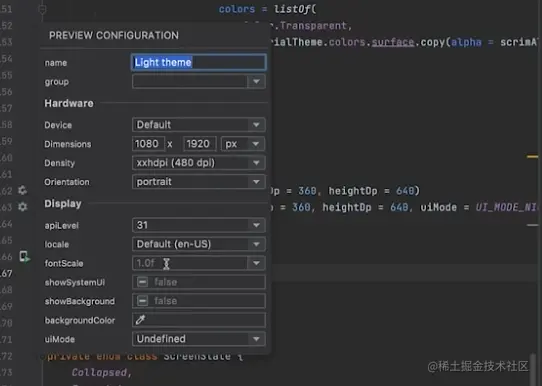The width and height of the screenshot is (542, 386).
Task: Click line number 67 in the gutter
Action: tap(6, 273)
